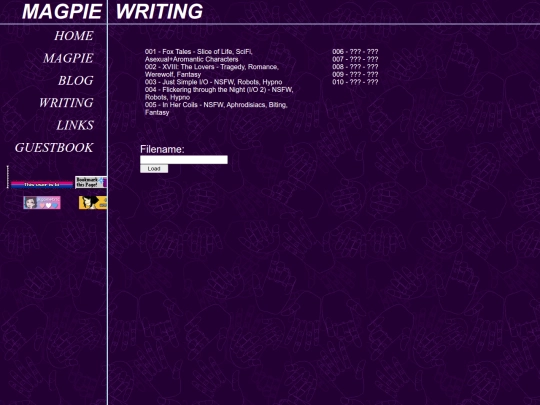Visit the LINKS page

tap(75, 125)
